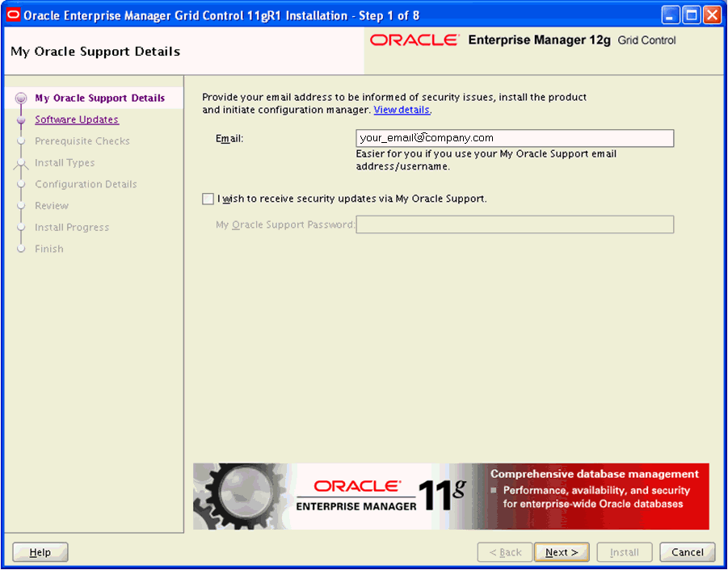Click the Configuration Details step
The height and width of the screenshot is (570, 728).
[x=86, y=184]
